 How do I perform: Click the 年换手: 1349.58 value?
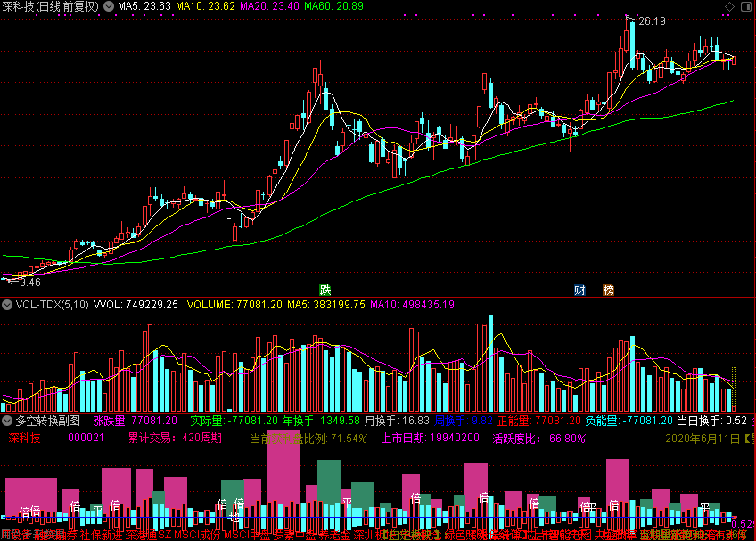click(x=321, y=421)
